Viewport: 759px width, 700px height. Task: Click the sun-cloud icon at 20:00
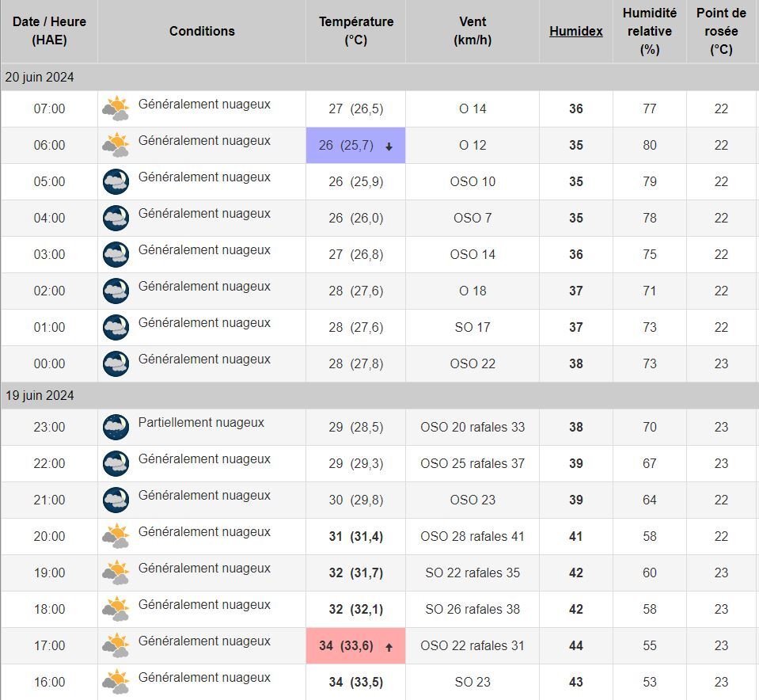[x=116, y=536]
